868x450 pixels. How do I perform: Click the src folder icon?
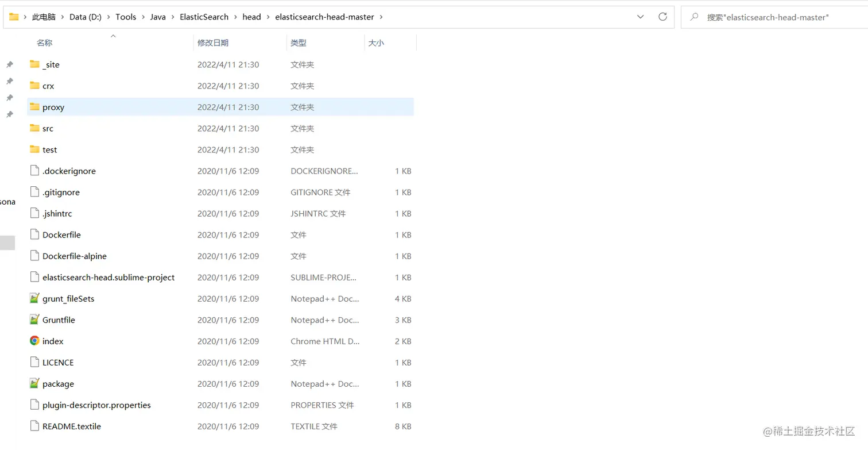coord(34,128)
